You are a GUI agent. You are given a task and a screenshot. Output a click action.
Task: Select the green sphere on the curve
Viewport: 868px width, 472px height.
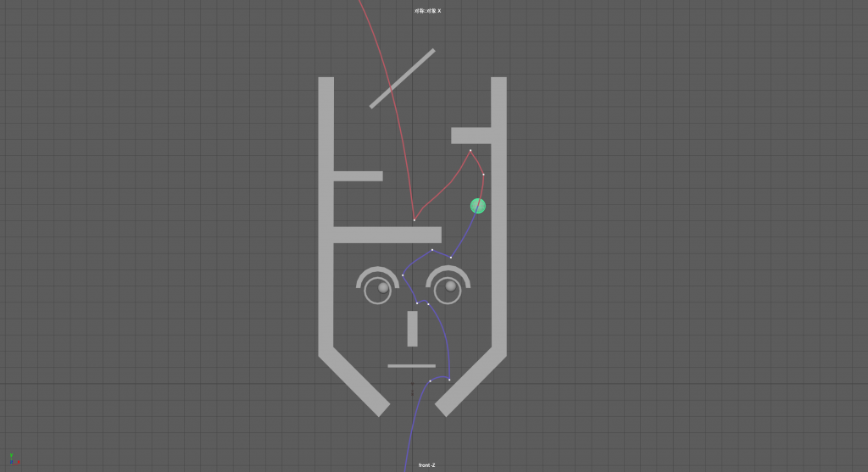(x=478, y=206)
